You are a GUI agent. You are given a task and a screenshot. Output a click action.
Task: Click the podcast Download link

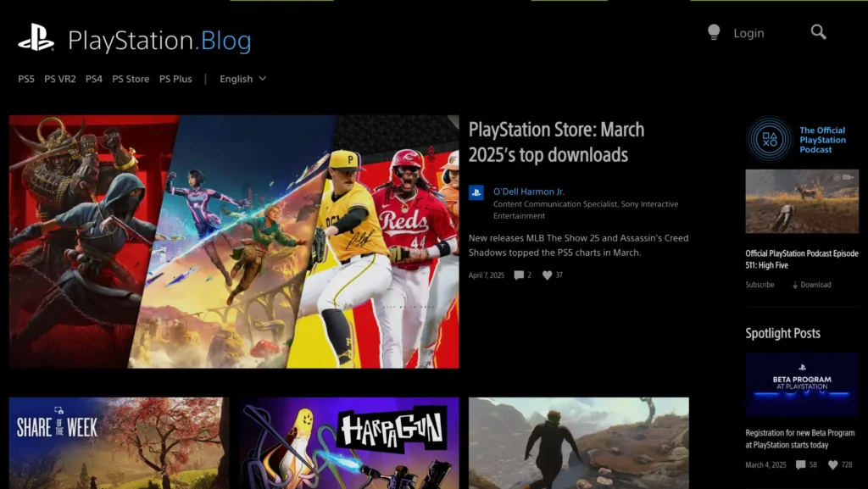pos(811,285)
